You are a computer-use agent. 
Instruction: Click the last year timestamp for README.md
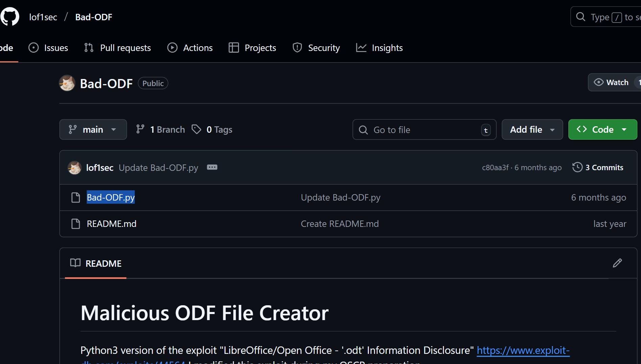coord(610,224)
